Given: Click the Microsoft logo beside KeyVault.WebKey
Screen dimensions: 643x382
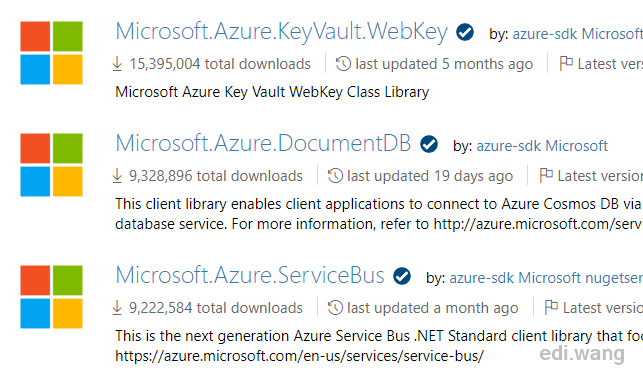Looking at the screenshot, I should click(51, 53).
